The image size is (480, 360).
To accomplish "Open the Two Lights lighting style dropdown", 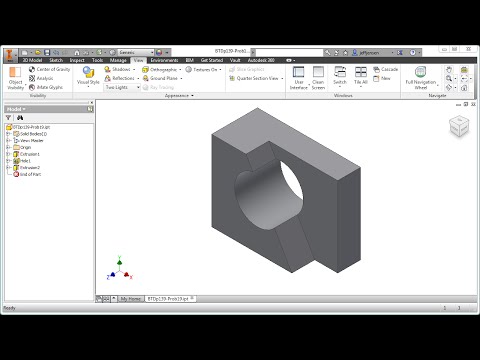I will (x=122, y=87).
